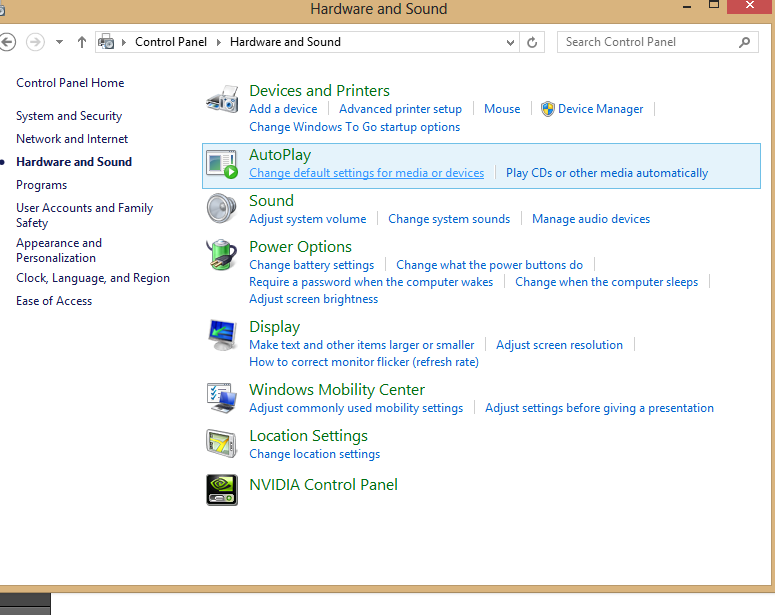Go to System and Security
The height and width of the screenshot is (615, 775).
(69, 116)
